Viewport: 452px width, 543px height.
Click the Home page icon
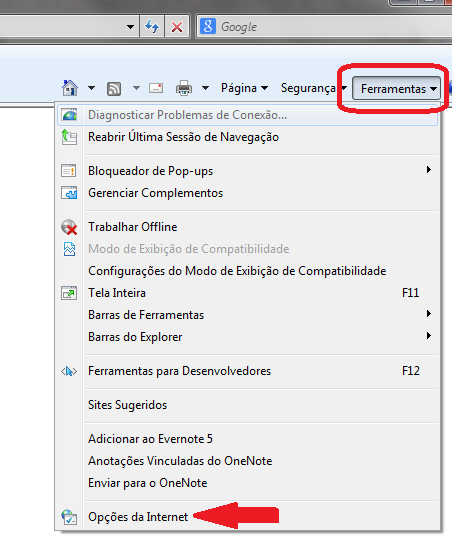pyautogui.click(x=70, y=88)
